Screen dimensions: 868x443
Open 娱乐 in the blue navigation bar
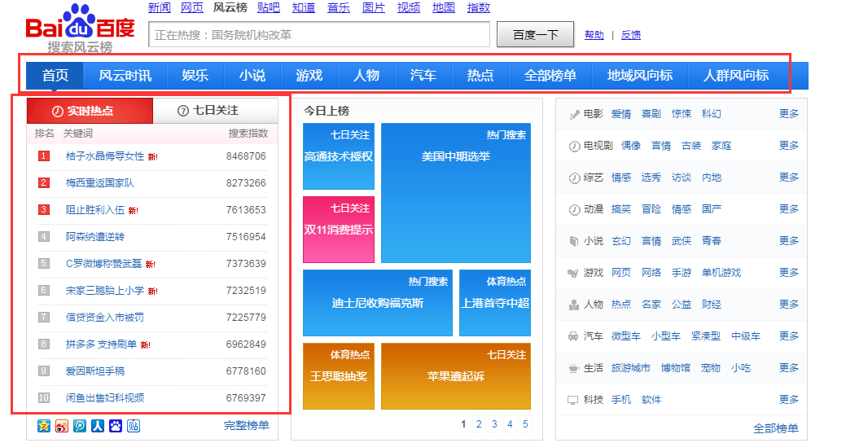tap(195, 76)
